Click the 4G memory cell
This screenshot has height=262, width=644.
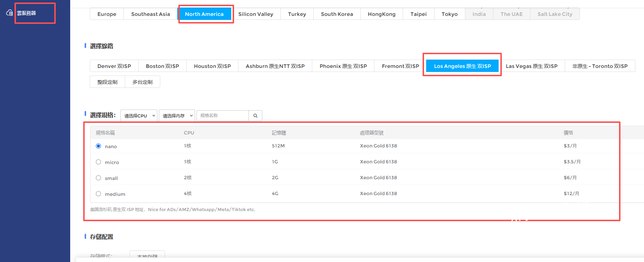(x=275, y=194)
